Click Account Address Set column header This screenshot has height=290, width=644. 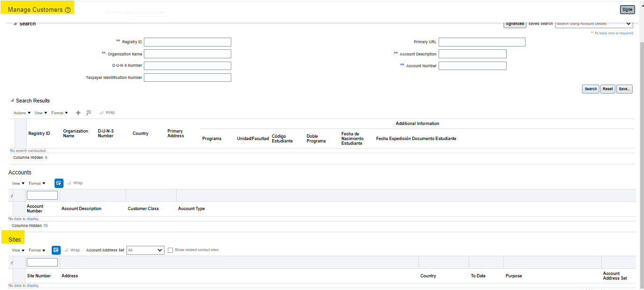click(615, 276)
